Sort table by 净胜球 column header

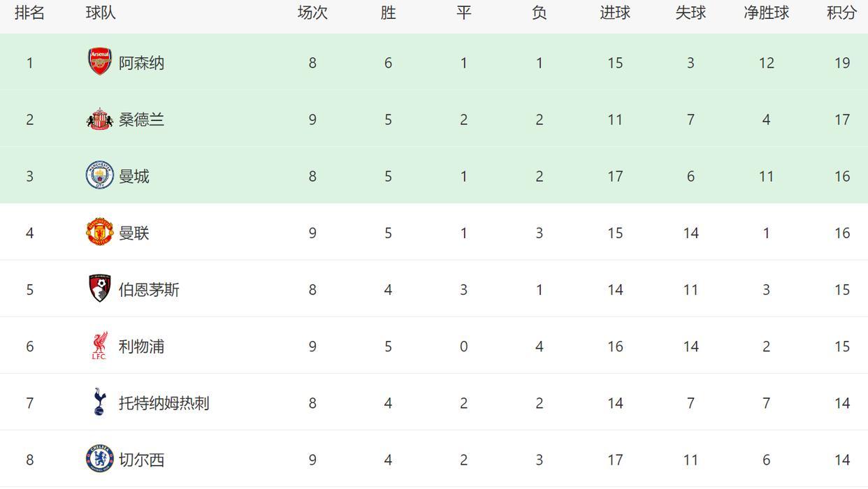click(x=766, y=13)
